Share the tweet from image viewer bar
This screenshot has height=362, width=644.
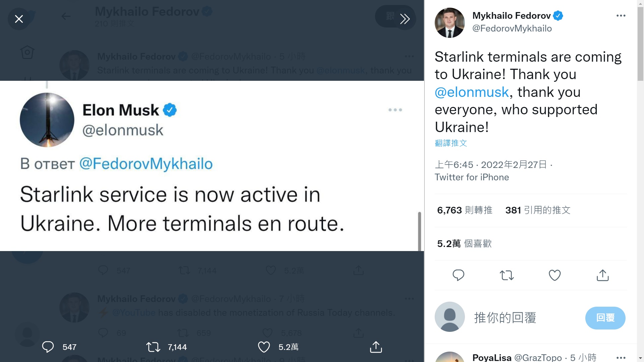point(376,347)
